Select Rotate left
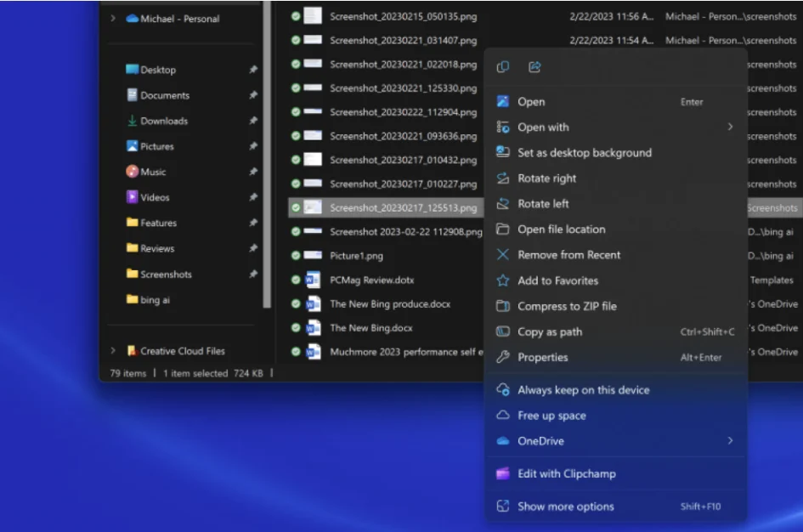This screenshot has width=803, height=532. [615, 204]
